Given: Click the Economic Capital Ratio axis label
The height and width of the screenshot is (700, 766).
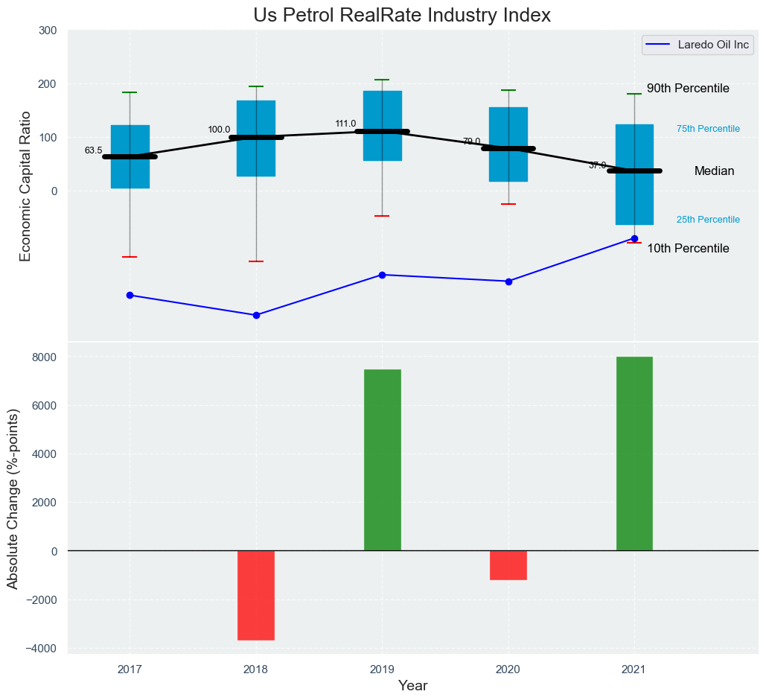Looking at the screenshot, I should [25, 186].
